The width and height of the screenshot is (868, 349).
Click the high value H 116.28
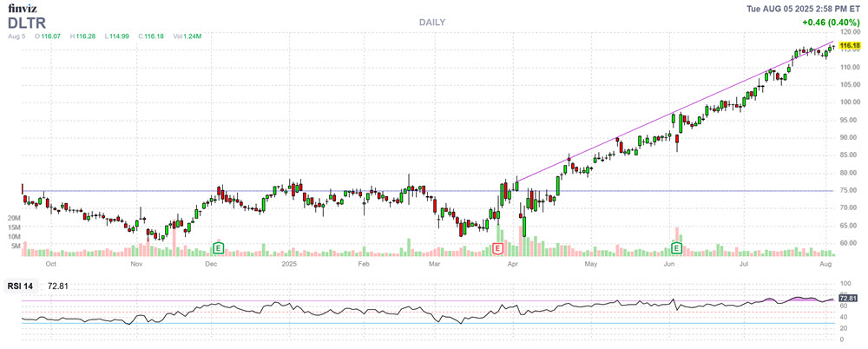tap(82, 36)
